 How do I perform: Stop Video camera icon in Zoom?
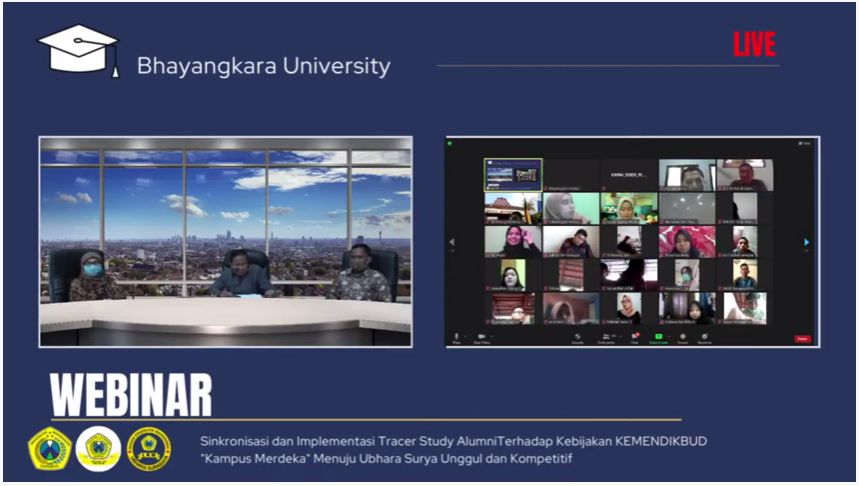point(482,338)
